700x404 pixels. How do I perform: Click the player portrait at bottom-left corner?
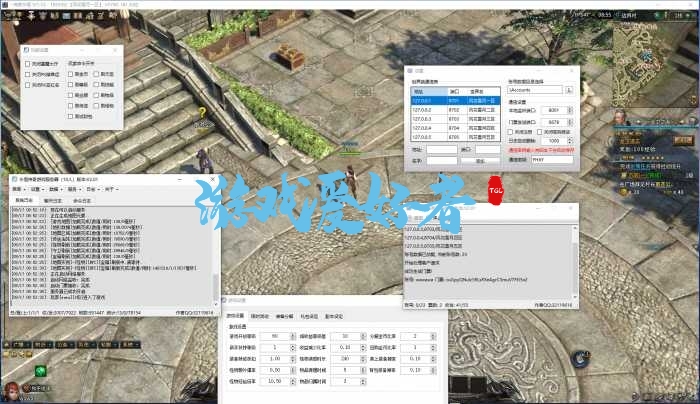coord(11,392)
